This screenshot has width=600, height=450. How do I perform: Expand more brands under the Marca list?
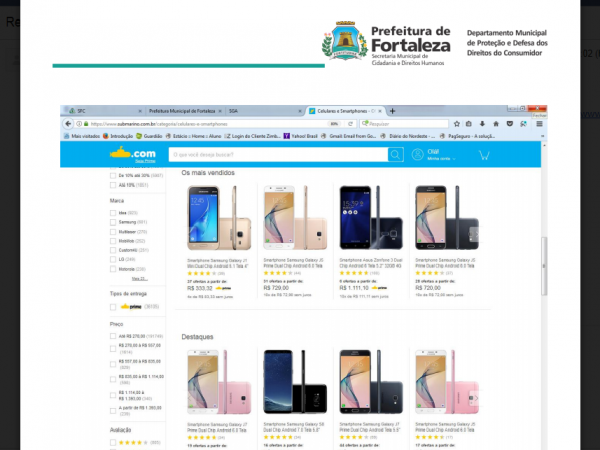click(139, 279)
